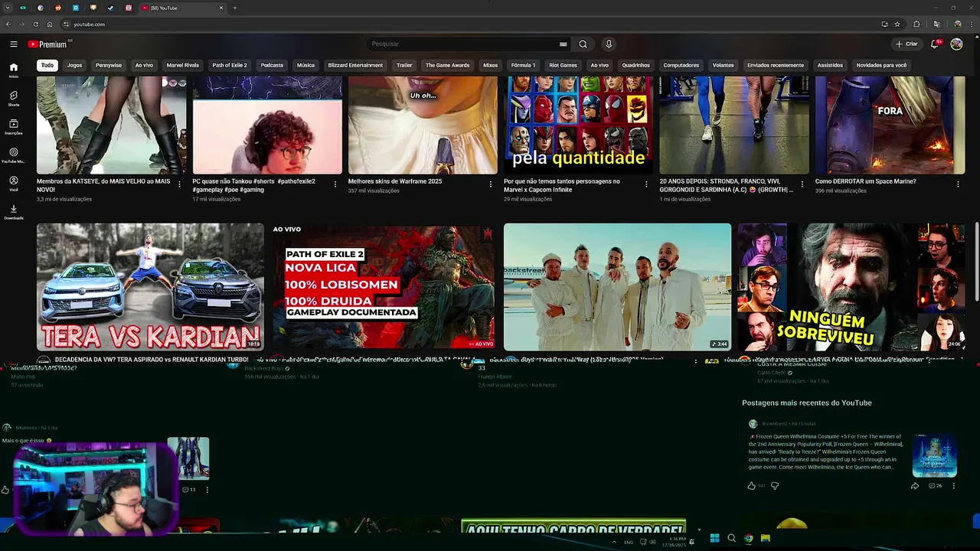Open the on-screen keyboard in search box
Viewport: 980px width, 551px height.
pyautogui.click(x=563, y=44)
